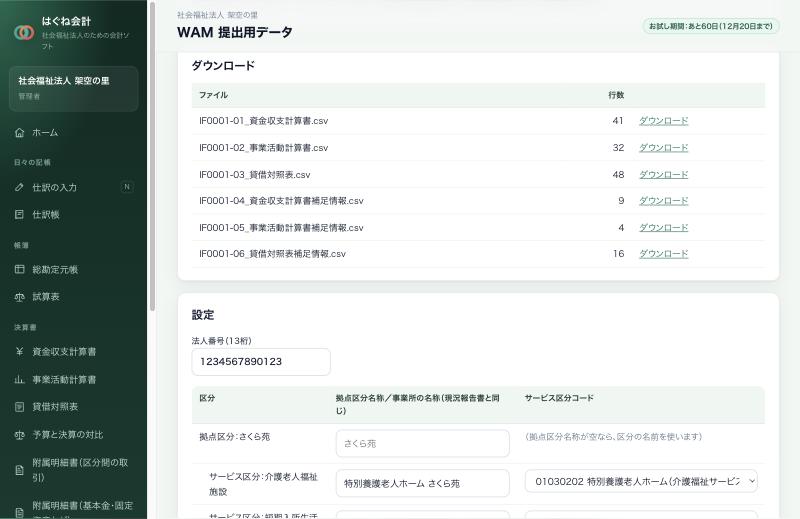800x519 pixels.
Task: Open ホーム in the sidebar
Action: [73, 133]
